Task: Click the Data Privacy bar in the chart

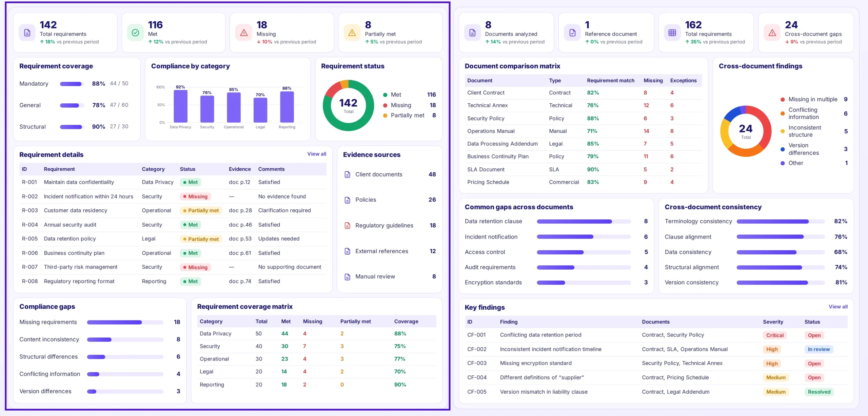Action: 180,106
